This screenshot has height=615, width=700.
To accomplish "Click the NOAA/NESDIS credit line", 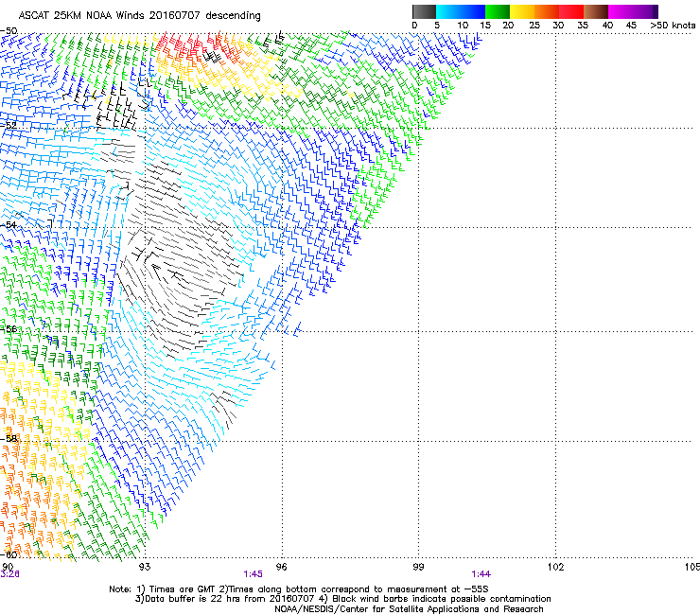I will [409, 609].
